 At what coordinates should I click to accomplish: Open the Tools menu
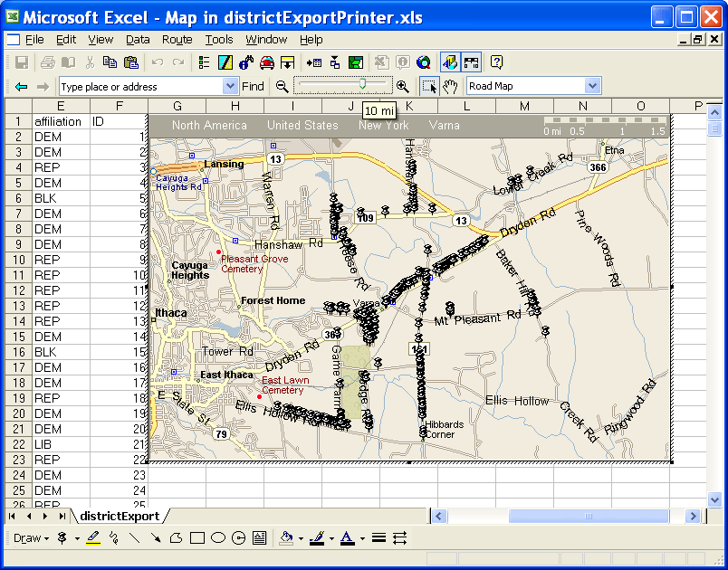click(219, 40)
